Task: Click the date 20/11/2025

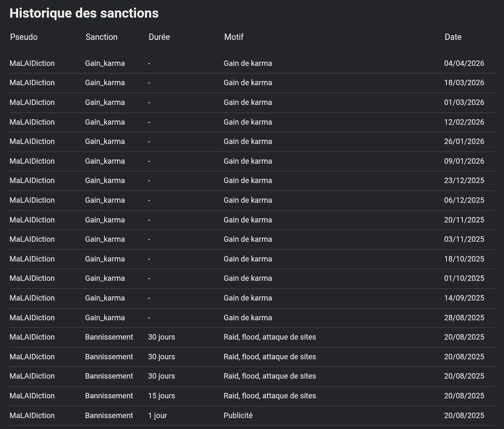Action: click(464, 220)
